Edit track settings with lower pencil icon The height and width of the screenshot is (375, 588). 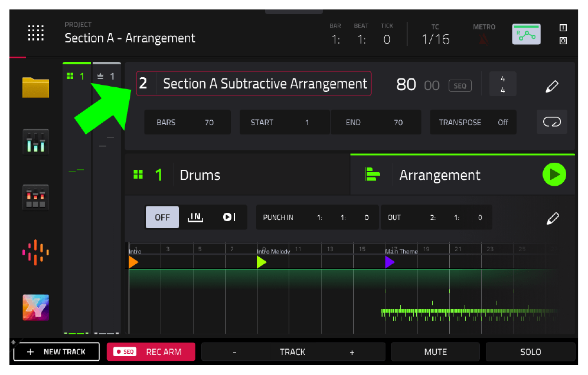click(x=553, y=218)
